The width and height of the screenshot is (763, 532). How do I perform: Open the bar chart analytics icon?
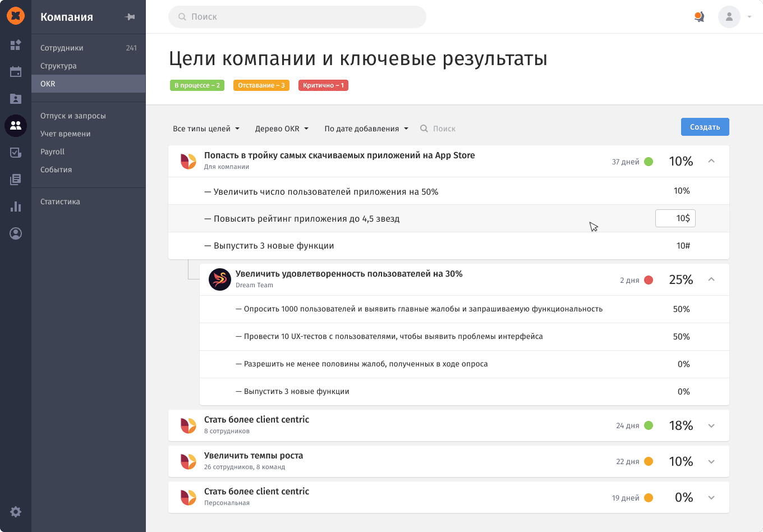pyautogui.click(x=16, y=207)
